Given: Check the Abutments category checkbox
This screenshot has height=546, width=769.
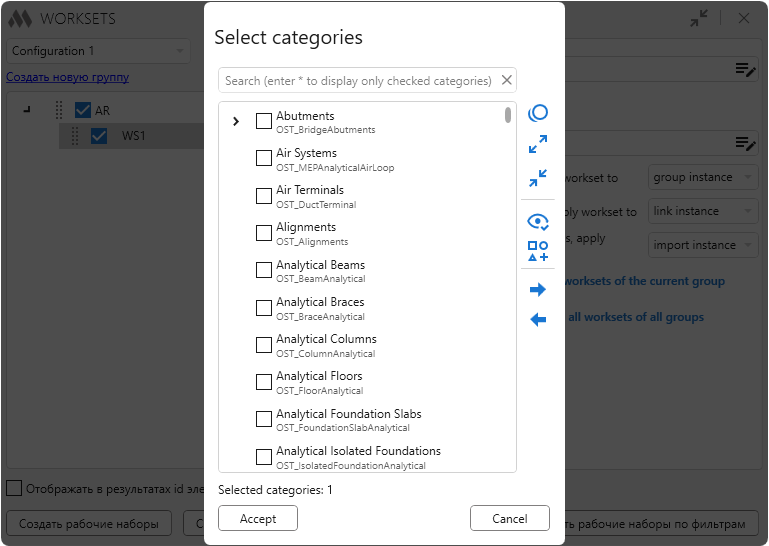Looking at the screenshot, I should click(264, 121).
